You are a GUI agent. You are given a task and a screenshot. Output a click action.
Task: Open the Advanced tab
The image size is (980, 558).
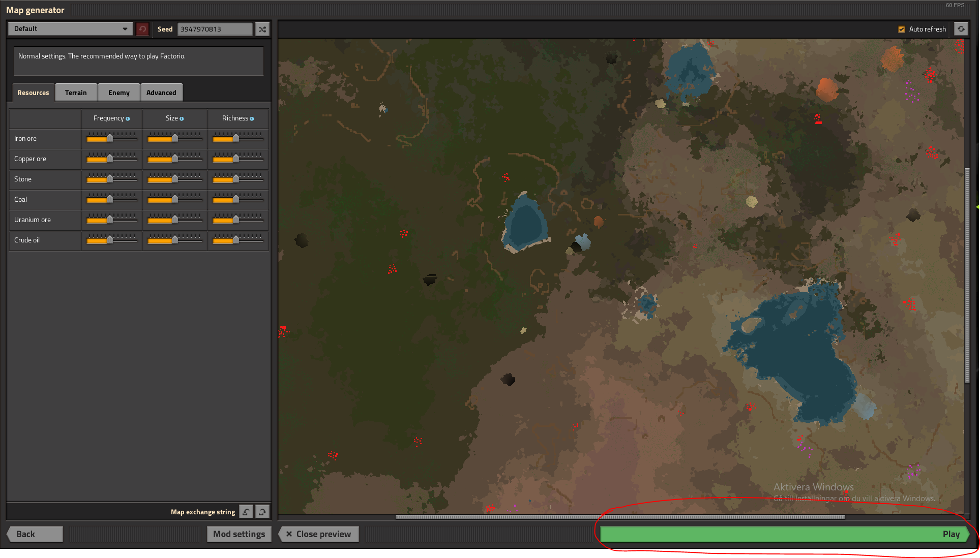tap(161, 92)
